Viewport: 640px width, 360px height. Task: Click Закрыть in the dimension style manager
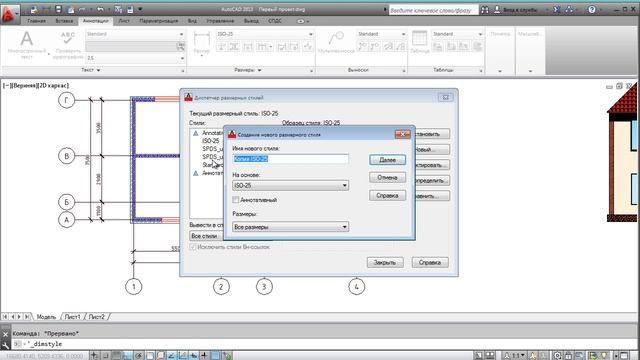(x=385, y=262)
